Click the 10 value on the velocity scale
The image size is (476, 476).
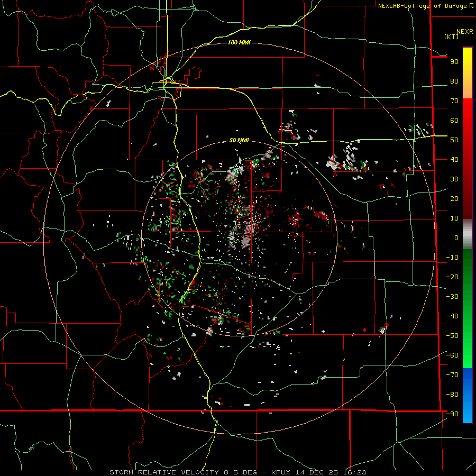(x=454, y=218)
